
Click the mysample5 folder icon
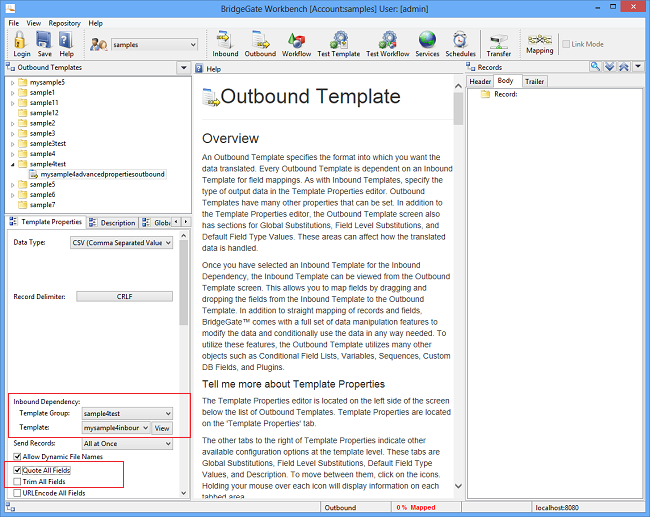pyautogui.click(x=23, y=82)
